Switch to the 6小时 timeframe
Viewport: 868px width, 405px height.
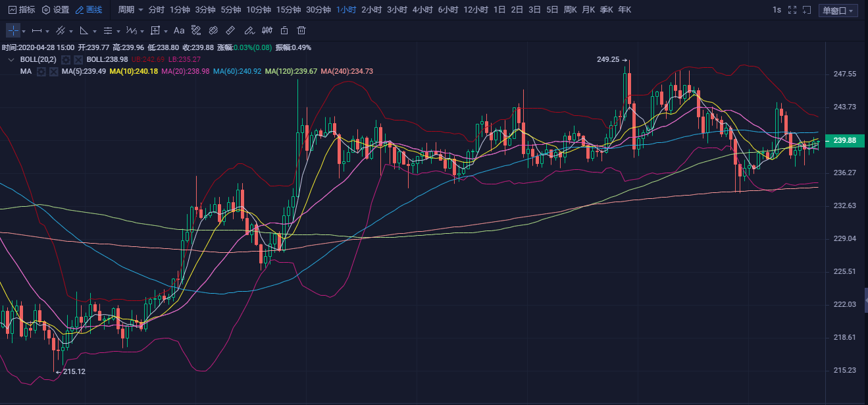(x=449, y=10)
